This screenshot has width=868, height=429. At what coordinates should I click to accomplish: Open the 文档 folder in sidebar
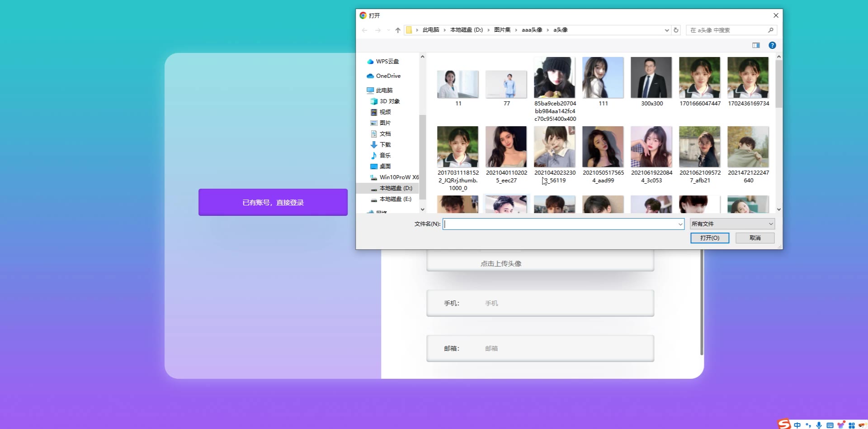coord(381,134)
